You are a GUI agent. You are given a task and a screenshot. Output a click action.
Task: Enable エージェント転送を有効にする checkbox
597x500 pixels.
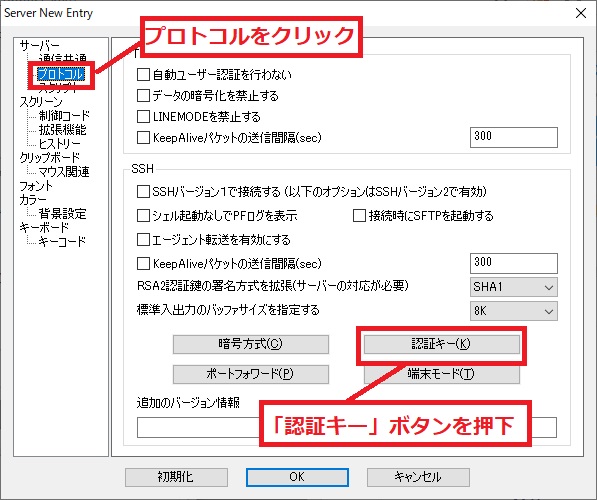click(143, 240)
